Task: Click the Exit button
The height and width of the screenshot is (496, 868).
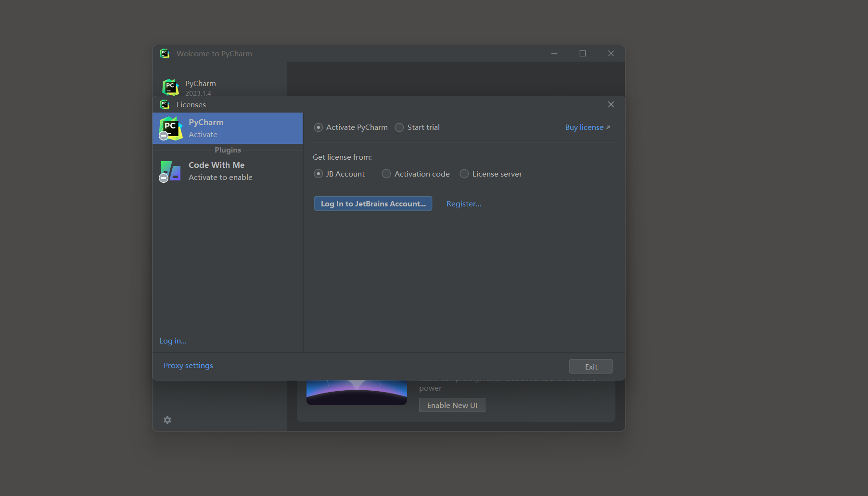Action: 591,367
